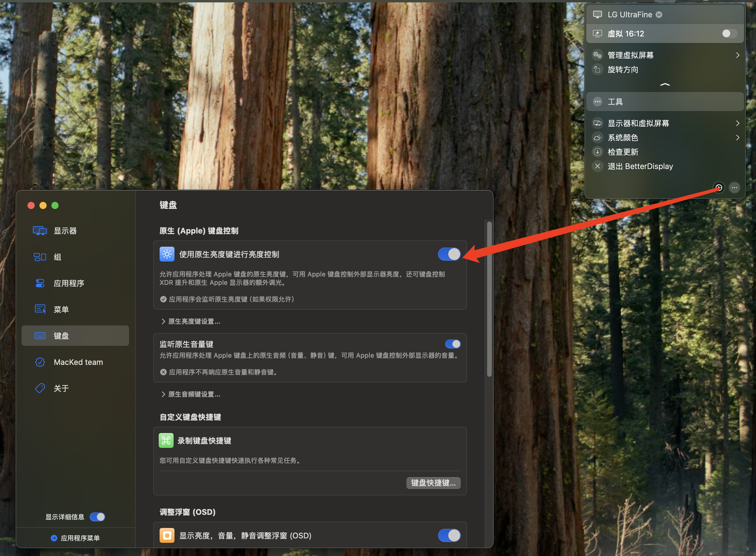Open 应用程序 settings section
756x556 pixels.
pos(69,283)
